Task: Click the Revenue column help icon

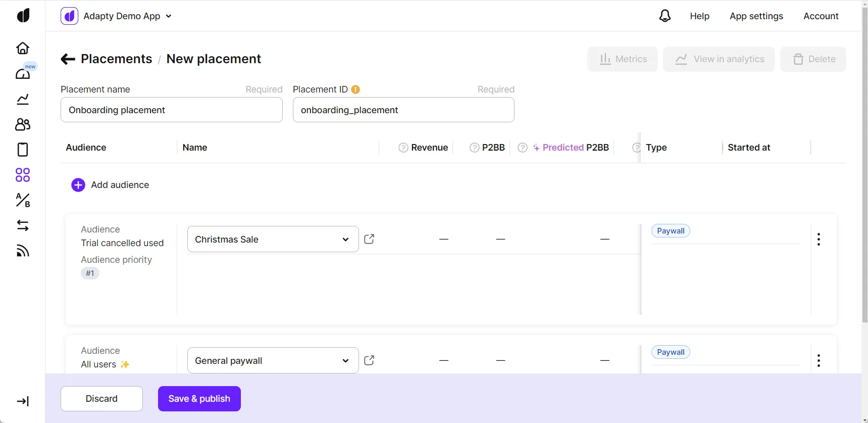Action: pyautogui.click(x=403, y=148)
